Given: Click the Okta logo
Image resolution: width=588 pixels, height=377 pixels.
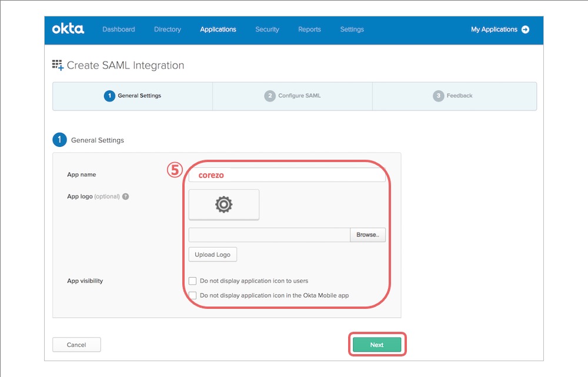Looking at the screenshot, I should point(68,29).
